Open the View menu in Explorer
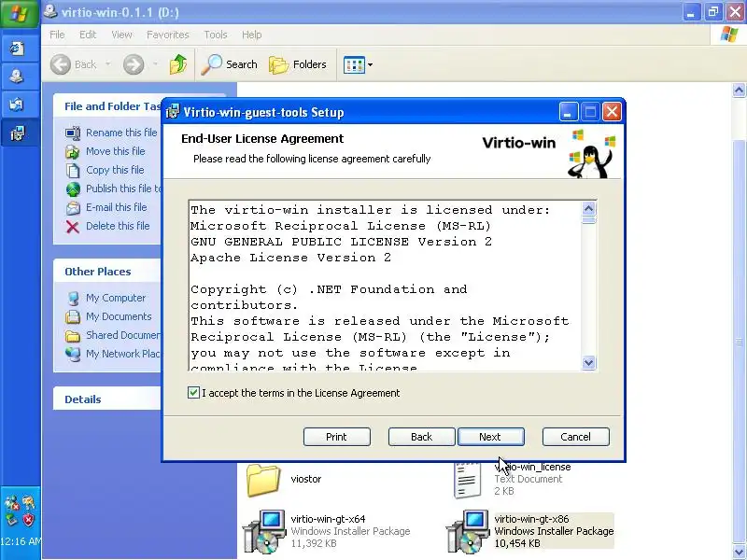 [121, 35]
